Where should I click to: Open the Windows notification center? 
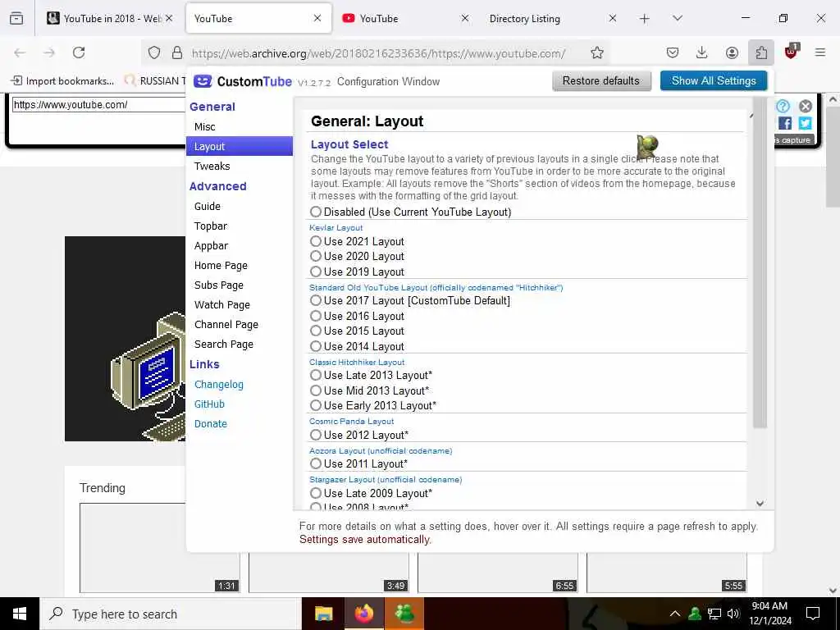pyautogui.click(x=813, y=614)
